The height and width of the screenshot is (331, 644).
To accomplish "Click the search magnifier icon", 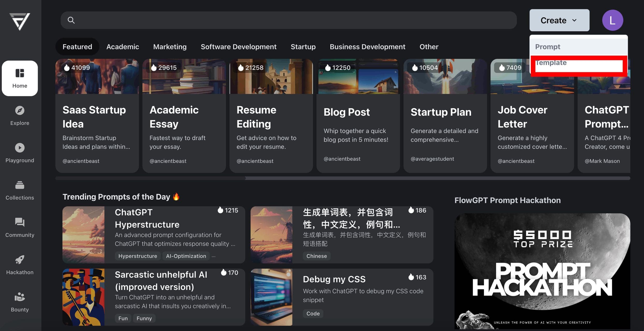I will [71, 20].
